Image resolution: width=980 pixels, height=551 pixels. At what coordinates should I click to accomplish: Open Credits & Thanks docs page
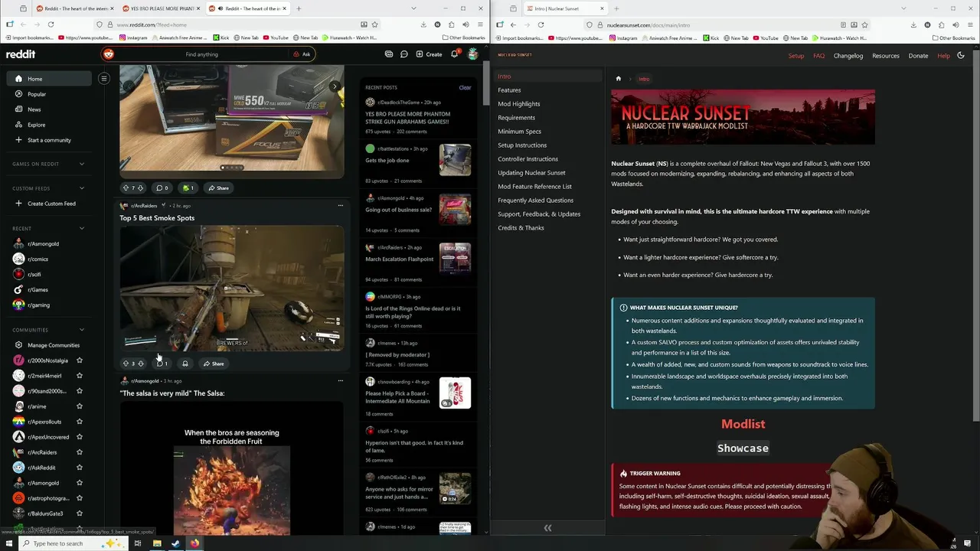(x=521, y=228)
